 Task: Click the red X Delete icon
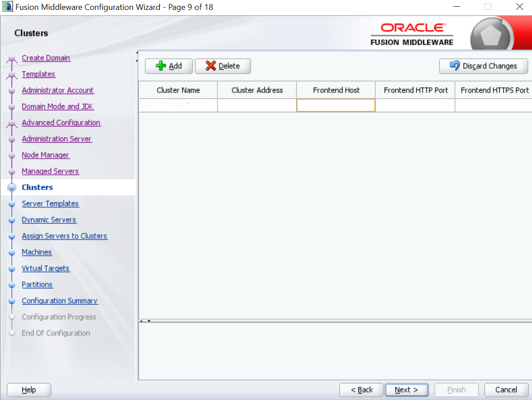tap(211, 66)
